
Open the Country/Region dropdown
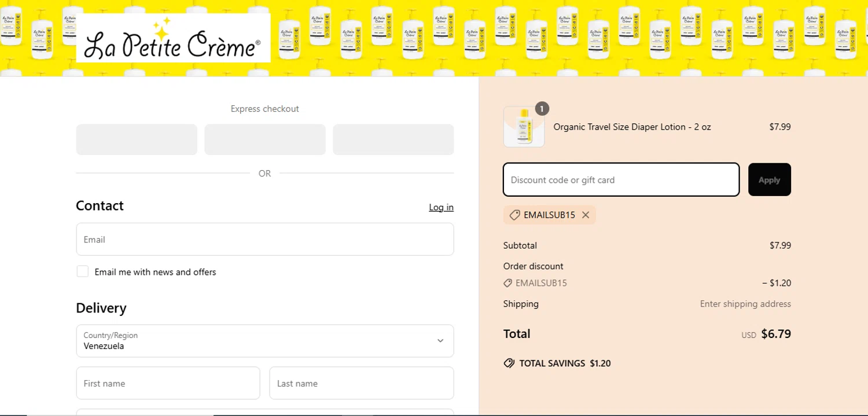pyautogui.click(x=265, y=341)
